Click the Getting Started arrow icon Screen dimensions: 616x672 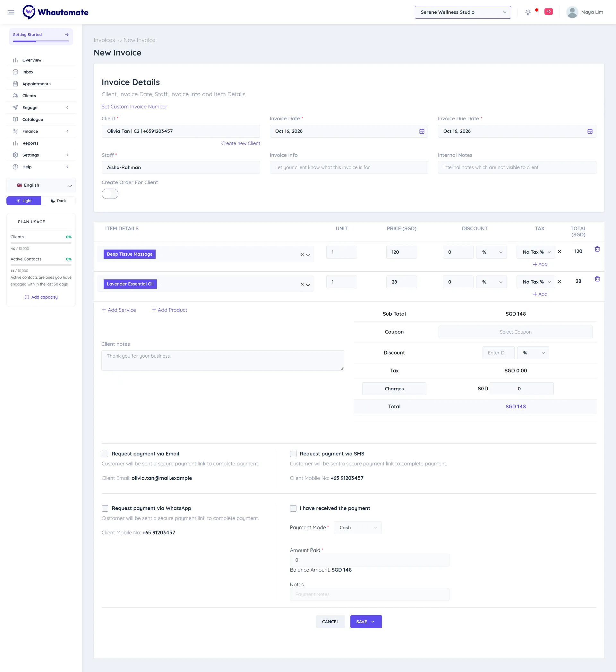tap(67, 35)
